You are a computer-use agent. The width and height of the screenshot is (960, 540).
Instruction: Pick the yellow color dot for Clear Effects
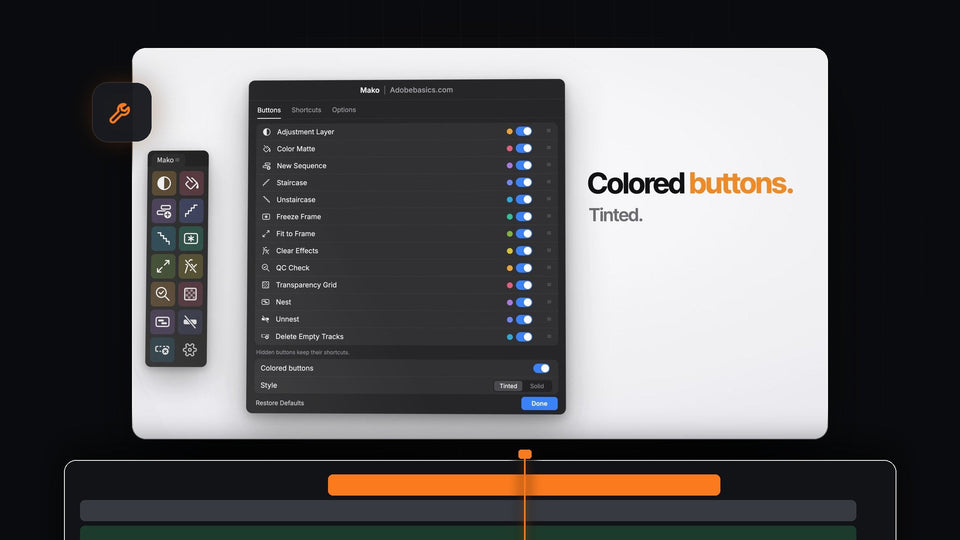pyautogui.click(x=509, y=251)
